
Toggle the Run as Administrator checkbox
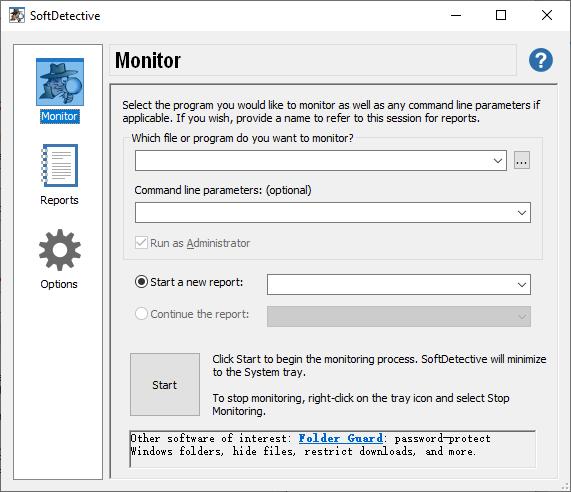(x=141, y=243)
